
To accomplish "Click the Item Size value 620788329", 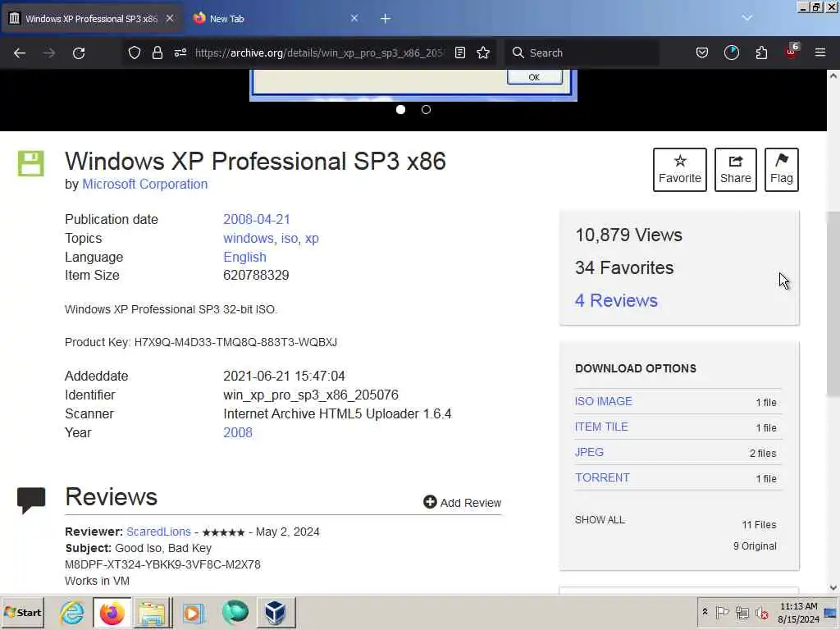I will (256, 276).
